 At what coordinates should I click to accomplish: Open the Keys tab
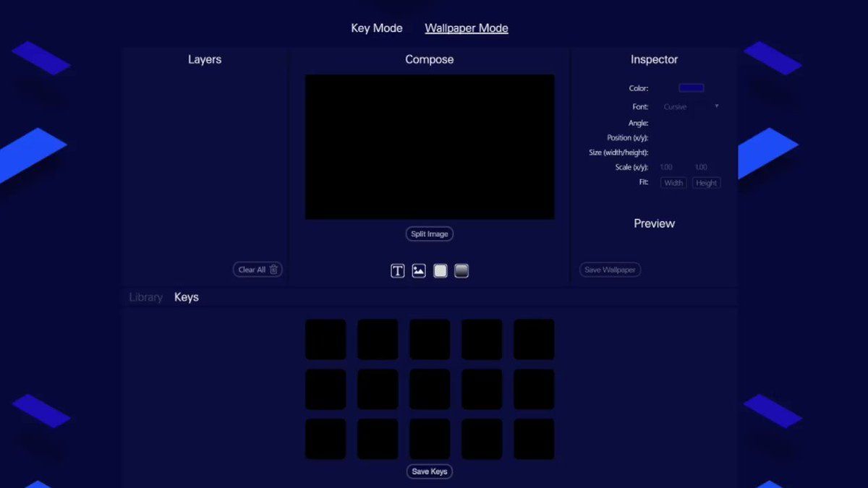pyautogui.click(x=187, y=297)
